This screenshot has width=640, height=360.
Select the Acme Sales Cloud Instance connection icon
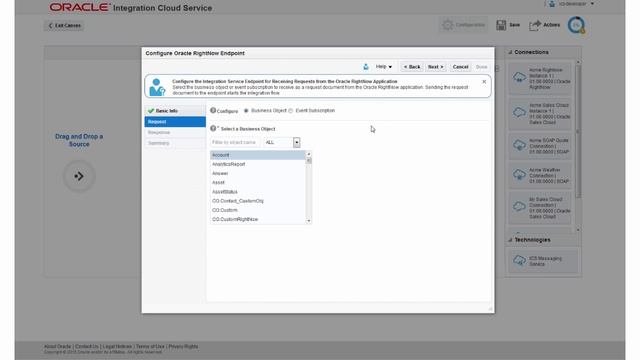519,112
